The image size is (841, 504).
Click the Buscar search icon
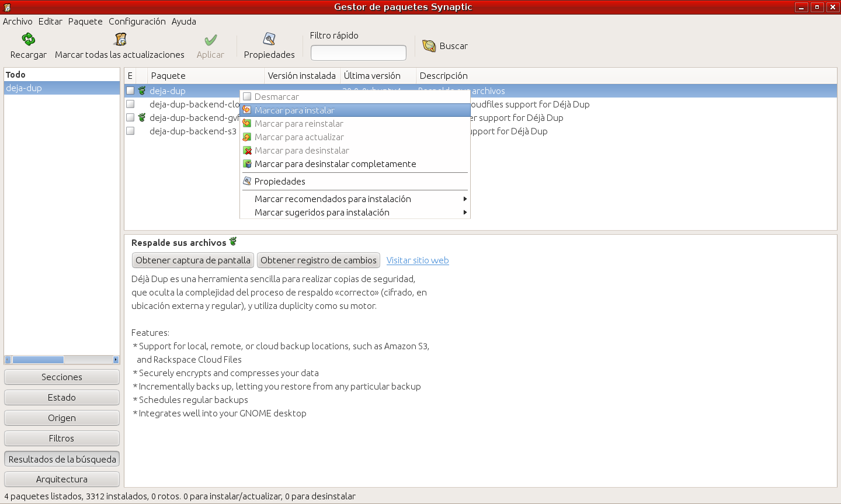point(429,46)
